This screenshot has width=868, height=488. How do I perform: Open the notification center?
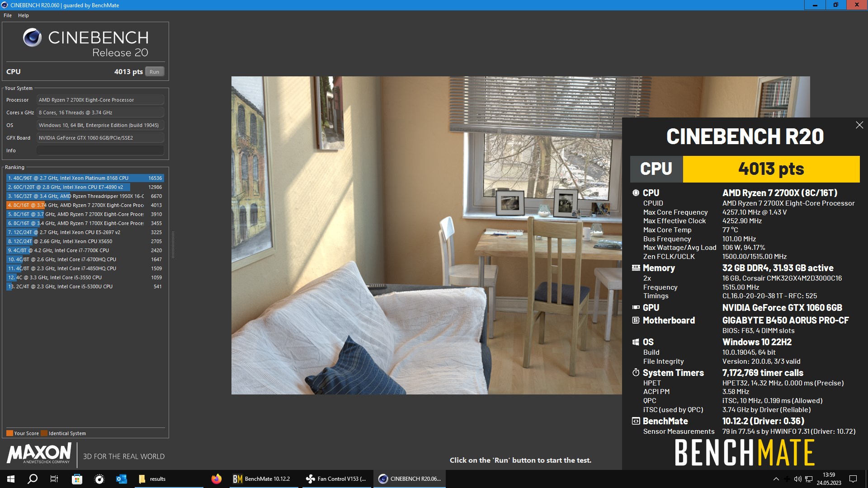point(853,479)
